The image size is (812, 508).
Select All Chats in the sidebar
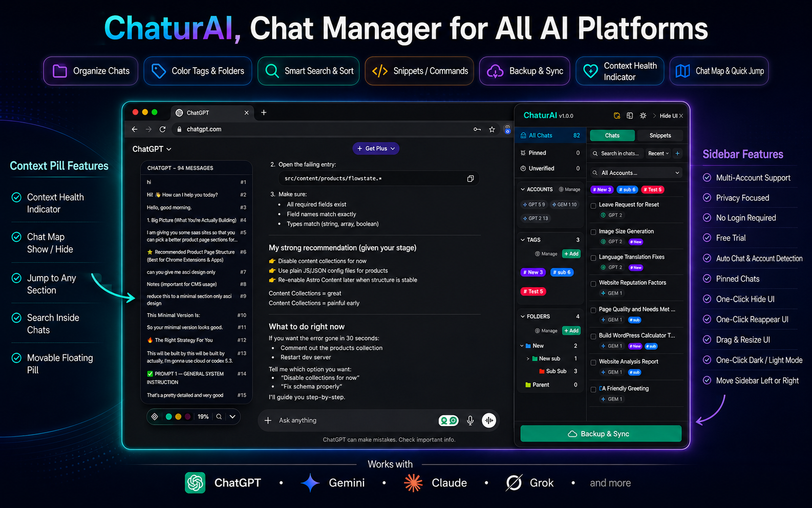coord(550,136)
